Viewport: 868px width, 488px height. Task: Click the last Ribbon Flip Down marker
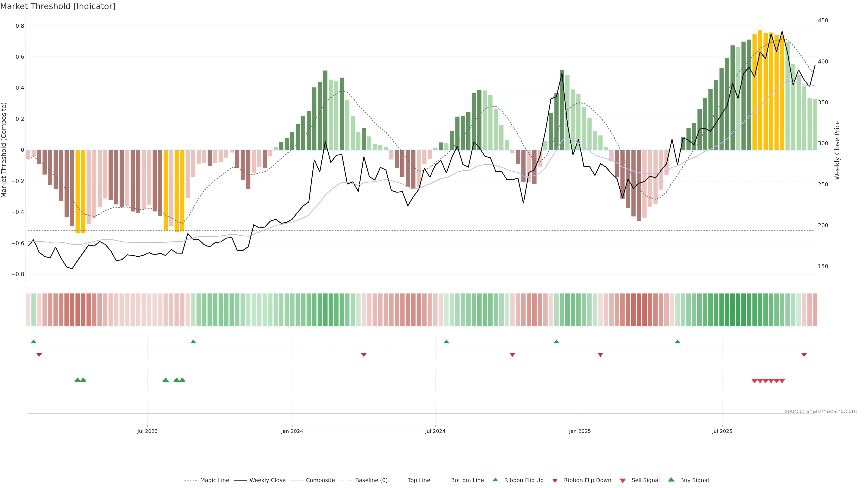(804, 355)
